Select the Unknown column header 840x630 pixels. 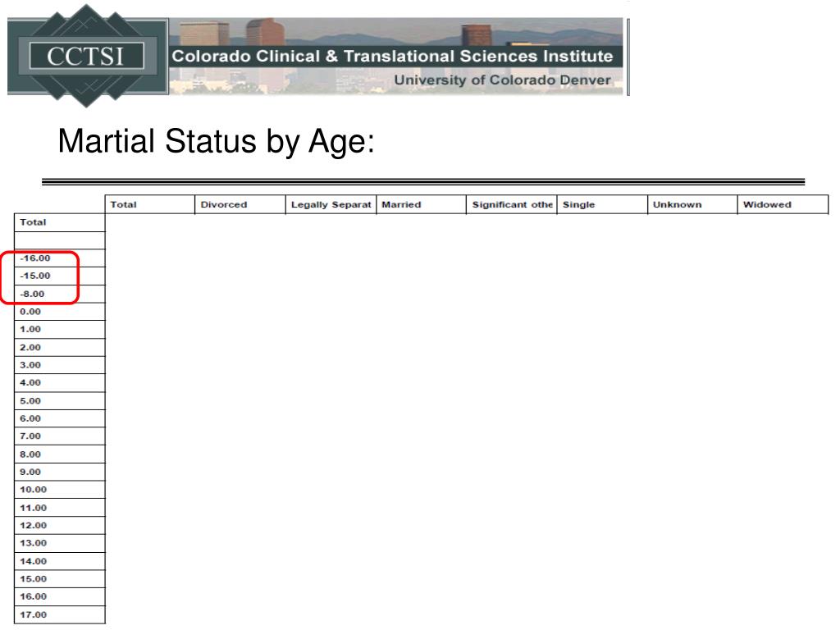692,204
